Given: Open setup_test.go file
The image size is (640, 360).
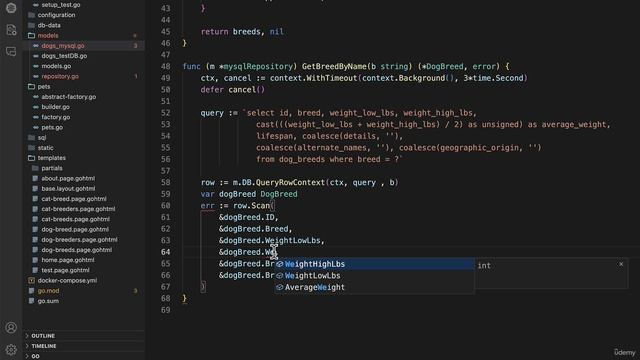Looking at the screenshot, I should [x=84, y=5].
